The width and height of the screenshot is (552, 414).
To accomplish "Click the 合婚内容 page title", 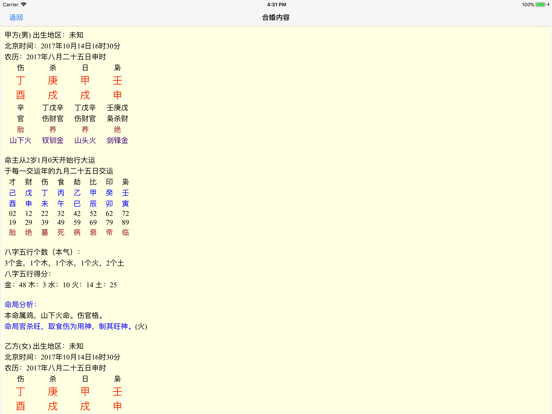I will (x=276, y=17).
